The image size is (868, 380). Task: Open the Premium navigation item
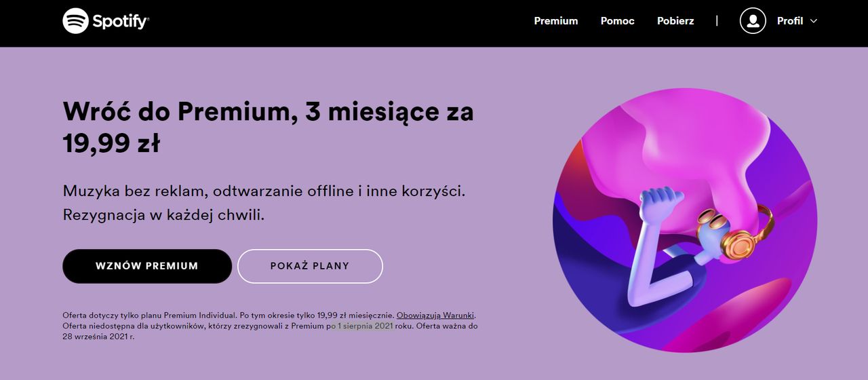pyautogui.click(x=555, y=21)
